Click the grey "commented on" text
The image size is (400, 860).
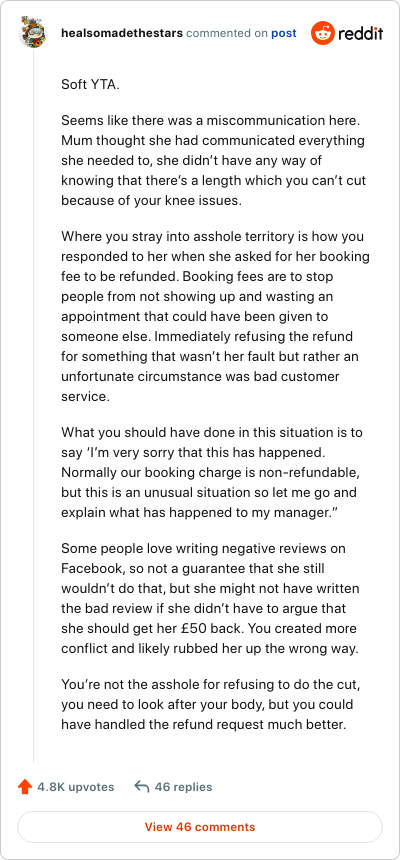(x=227, y=33)
